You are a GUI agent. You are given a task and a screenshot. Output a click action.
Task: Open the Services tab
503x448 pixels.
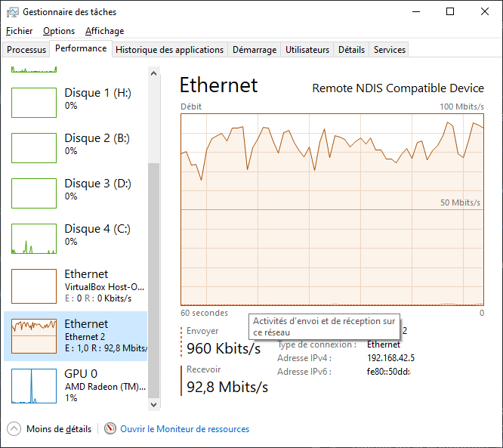[x=390, y=50]
